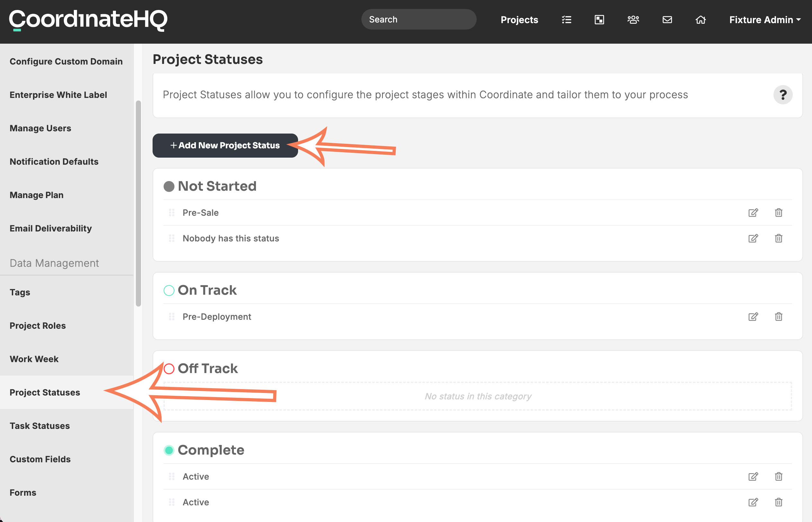Open Work Week settings
The width and height of the screenshot is (812, 522).
[x=34, y=359]
